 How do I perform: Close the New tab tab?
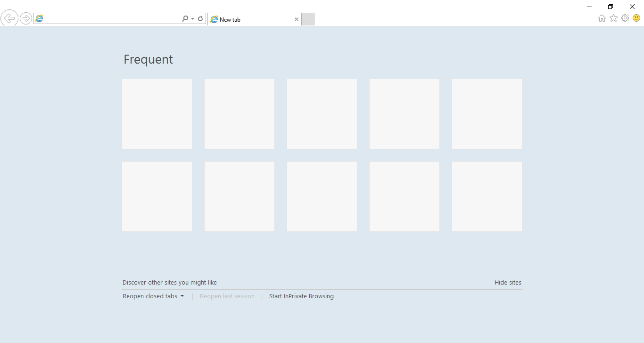click(297, 19)
